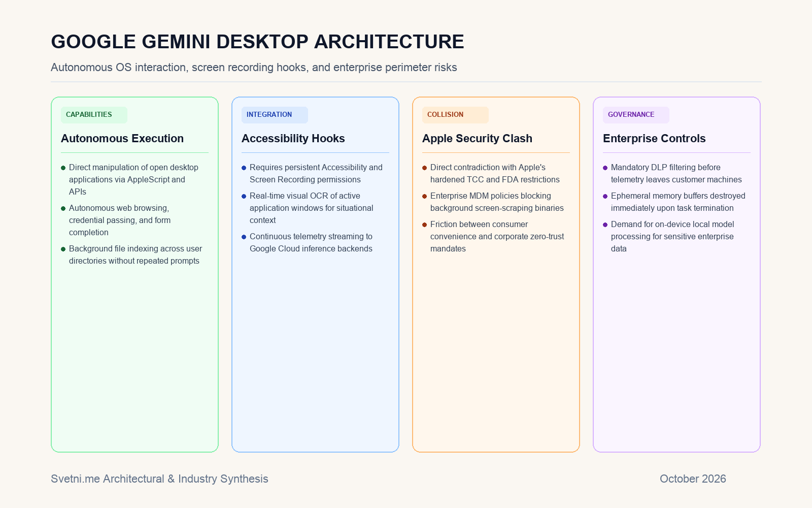Image resolution: width=812 pixels, height=508 pixels.
Task: Click bullet about ephemeral memory buffers
Action: tap(675, 202)
